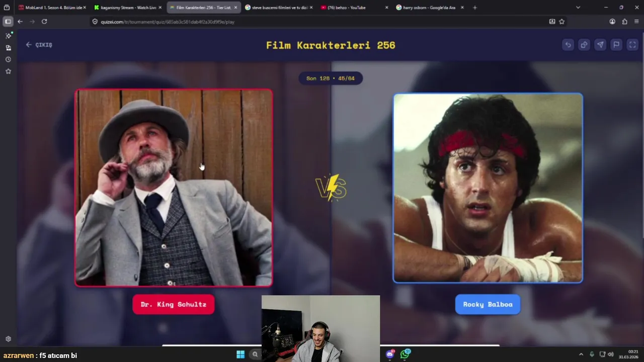
Task: Switch to kaganismy Stream tab
Action: tap(128, 8)
